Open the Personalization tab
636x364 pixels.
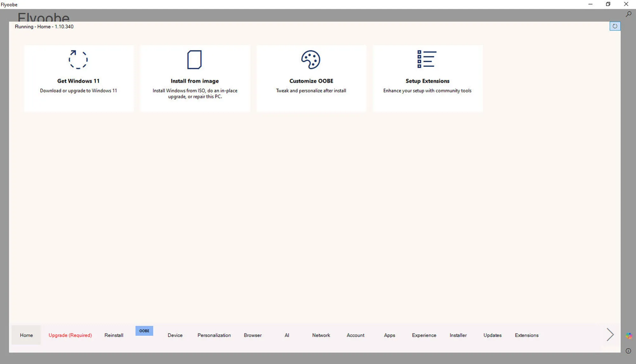(x=214, y=335)
